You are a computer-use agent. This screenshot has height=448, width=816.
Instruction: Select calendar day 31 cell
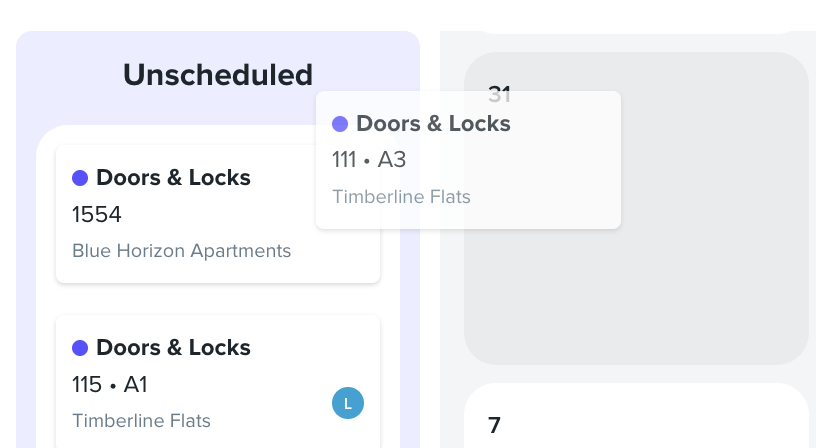coord(636,208)
